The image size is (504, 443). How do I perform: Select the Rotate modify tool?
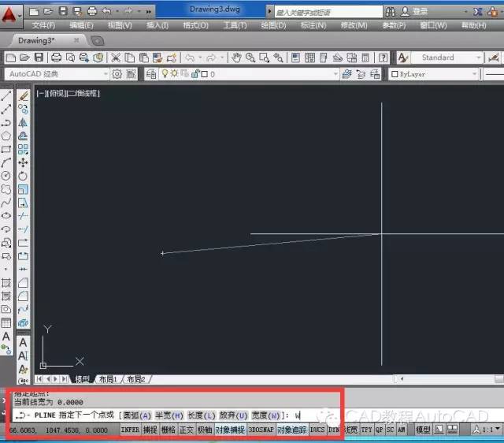tap(23, 176)
